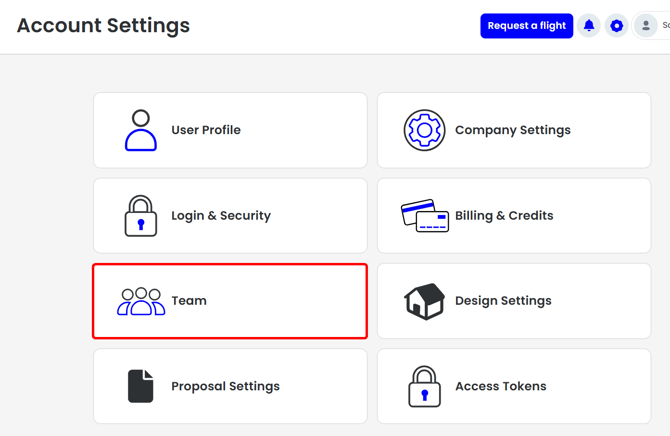670x436 pixels.
Task: Open notifications bell in header
Action: tap(589, 26)
